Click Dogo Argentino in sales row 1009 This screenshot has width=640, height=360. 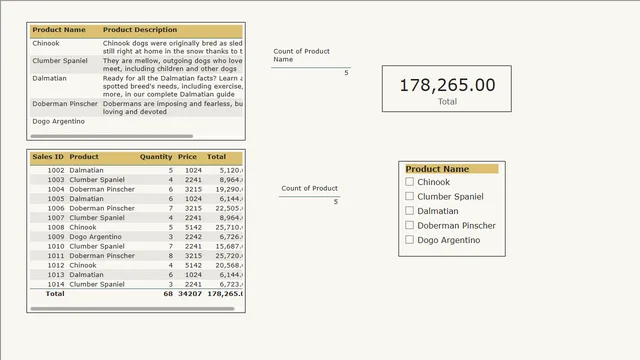[96, 237]
